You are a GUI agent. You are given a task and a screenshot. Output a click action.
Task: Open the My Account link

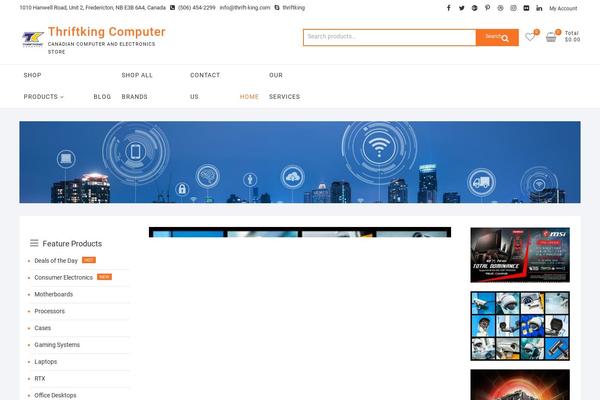click(563, 8)
